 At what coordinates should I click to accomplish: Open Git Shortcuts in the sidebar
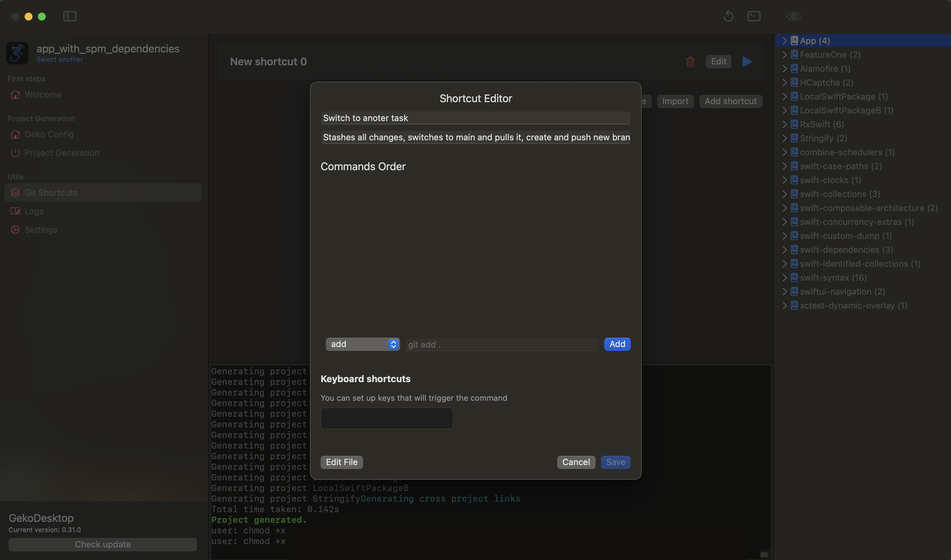[50, 192]
